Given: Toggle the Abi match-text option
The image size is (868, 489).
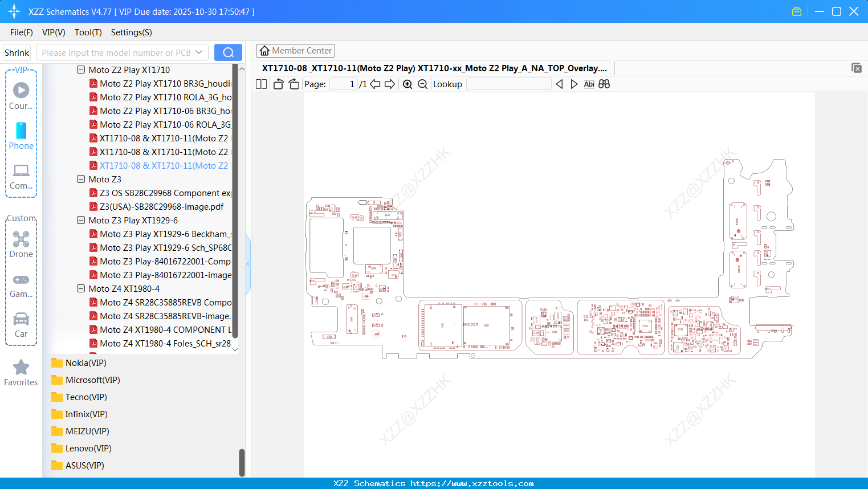Looking at the screenshot, I should pos(589,84).
